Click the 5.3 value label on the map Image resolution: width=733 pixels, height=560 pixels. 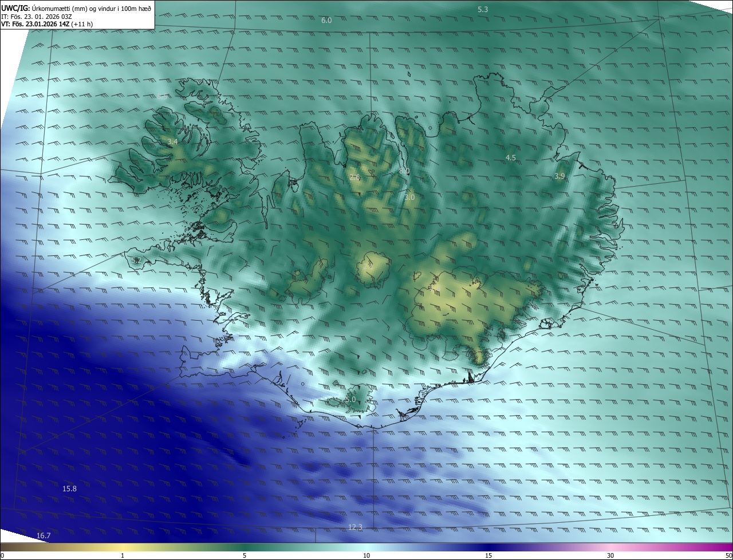[x=483, y=9]
